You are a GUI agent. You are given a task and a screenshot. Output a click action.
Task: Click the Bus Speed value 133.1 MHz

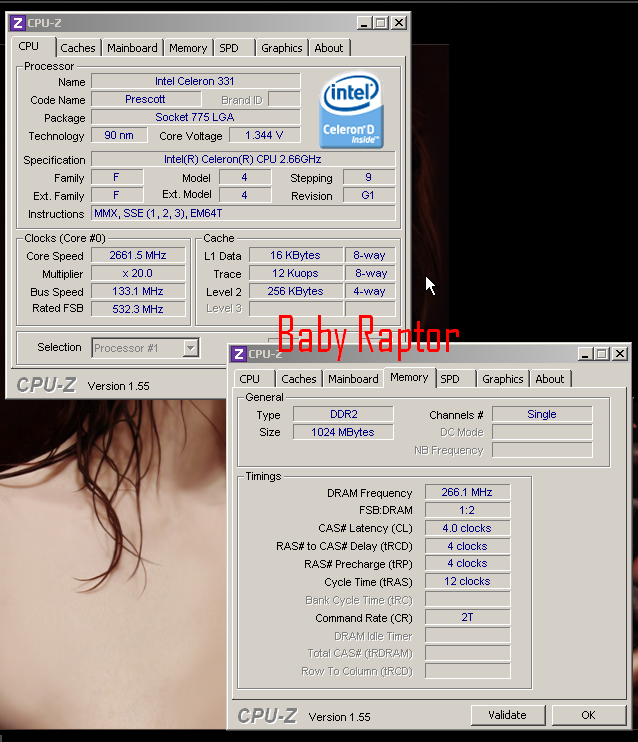pyautogui.click(x=138, y=291)
